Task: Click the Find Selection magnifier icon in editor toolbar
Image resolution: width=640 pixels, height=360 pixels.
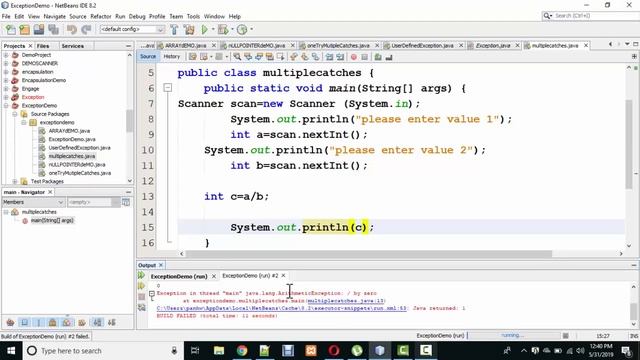Action: [x=237, y=57]
